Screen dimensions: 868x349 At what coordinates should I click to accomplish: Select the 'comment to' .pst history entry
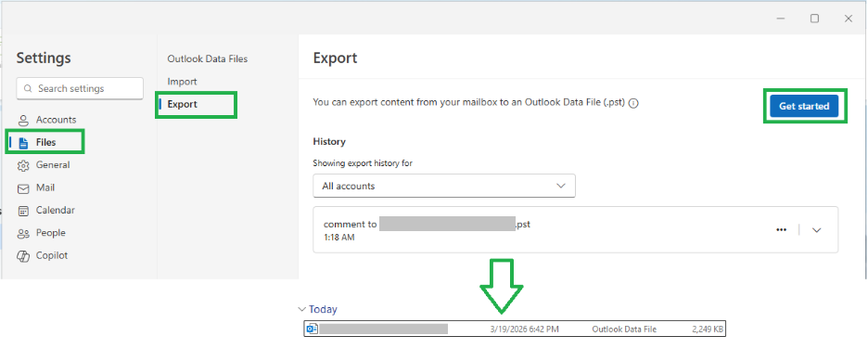pyautogui.click(x=576, y=230)
